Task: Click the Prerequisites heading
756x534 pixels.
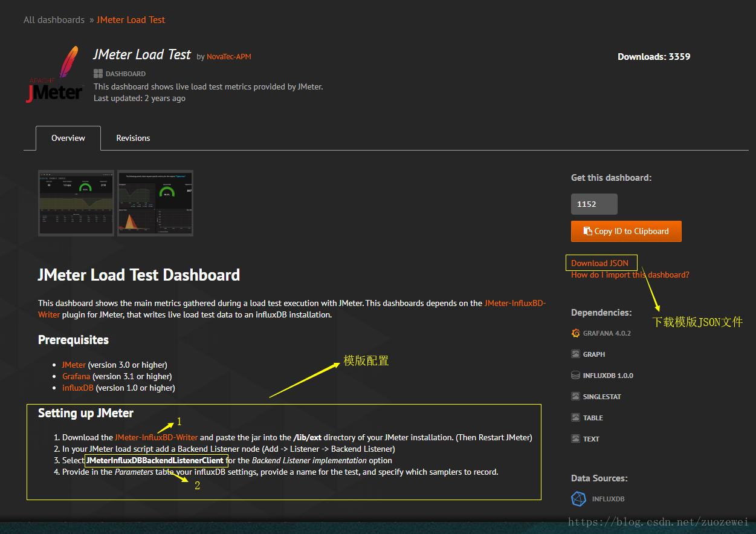Action: [74, 340]
